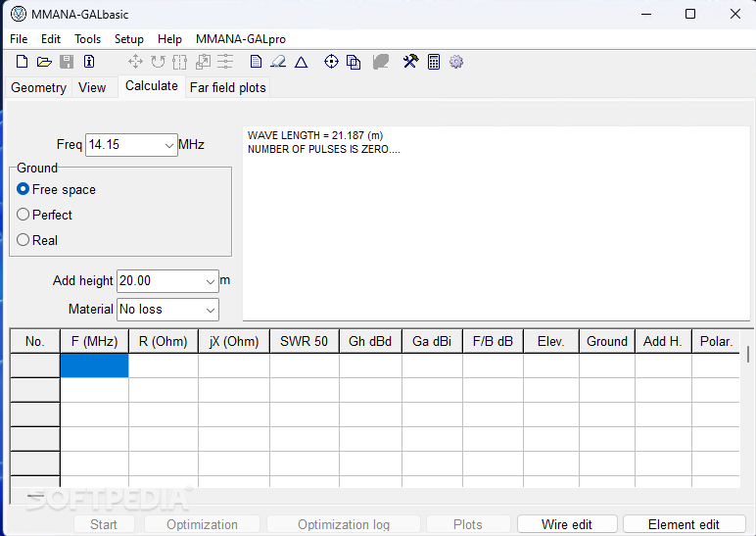756x536 pixels.
Task: Open the calculator icon
Action: click(x=434, y=62)
